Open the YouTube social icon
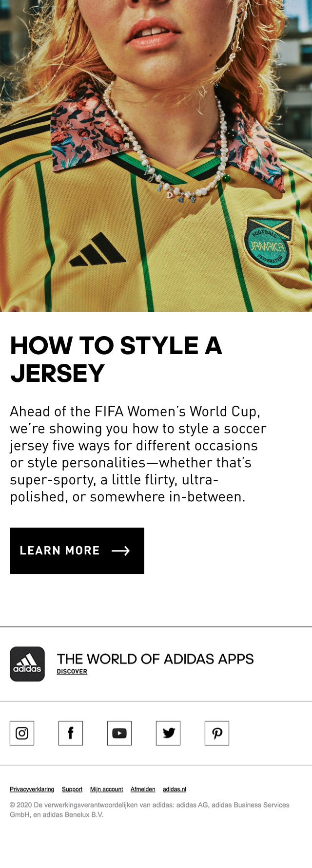Image resolution: width=312 pixels, height=868 pixels. click(119, 733)
